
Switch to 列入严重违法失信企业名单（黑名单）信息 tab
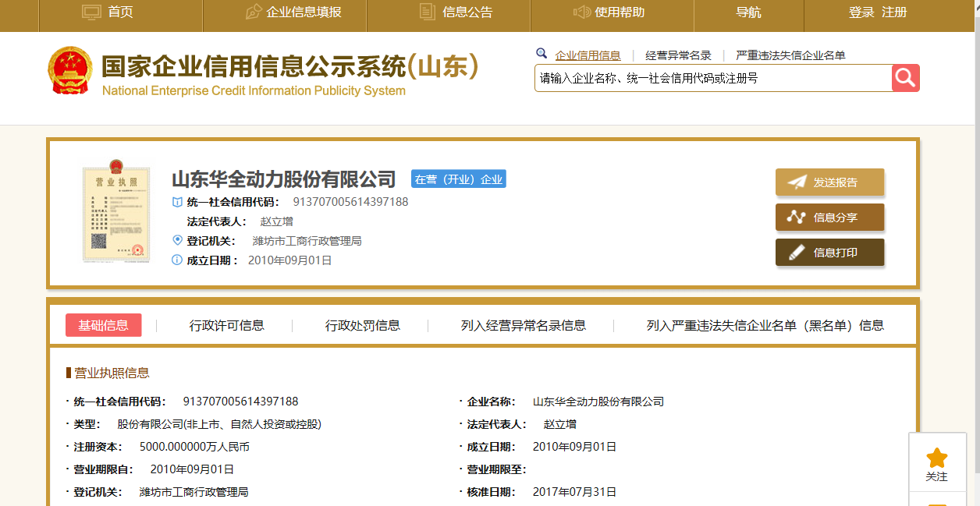[765, 325]
